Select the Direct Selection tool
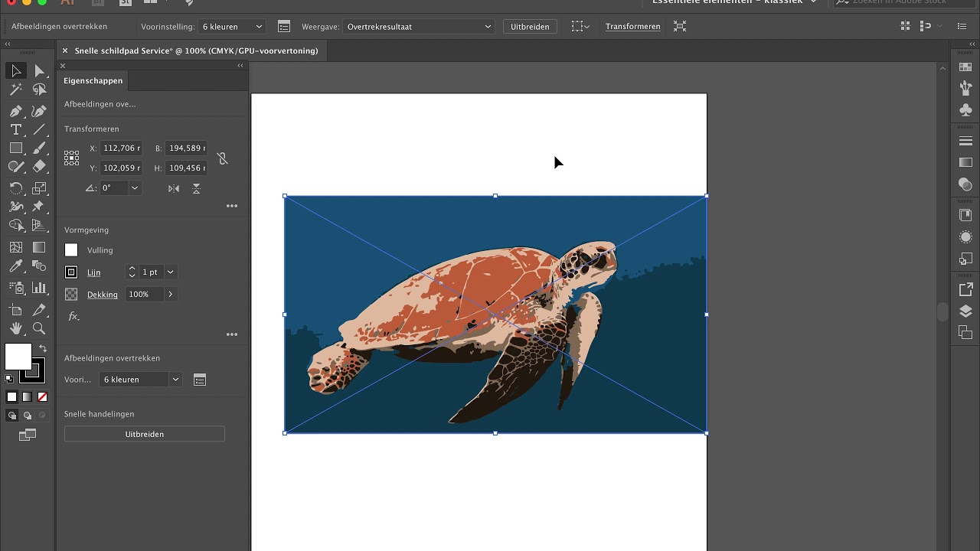This screenshot has width=980, height=551. (x=39, y=71)
